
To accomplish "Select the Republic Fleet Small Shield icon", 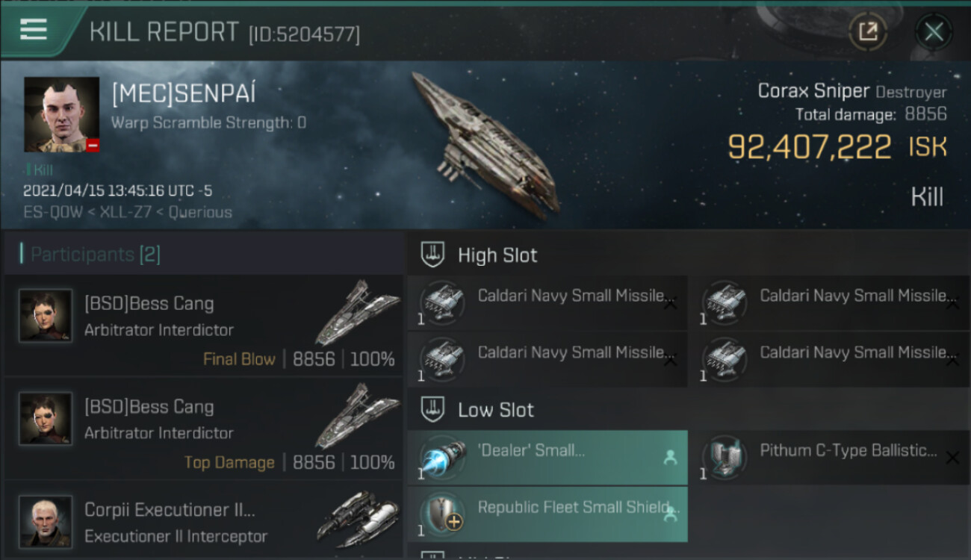I will 442,514.
